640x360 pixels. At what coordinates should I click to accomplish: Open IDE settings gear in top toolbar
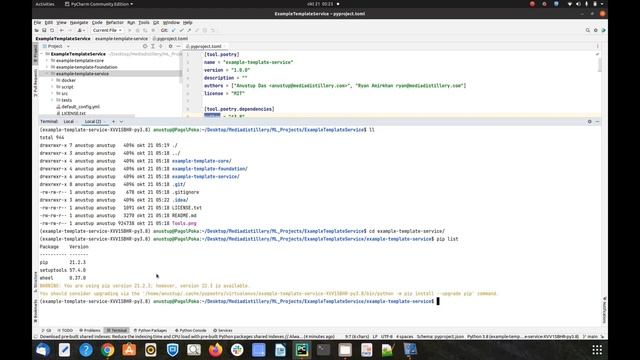(x=596, y=30)
